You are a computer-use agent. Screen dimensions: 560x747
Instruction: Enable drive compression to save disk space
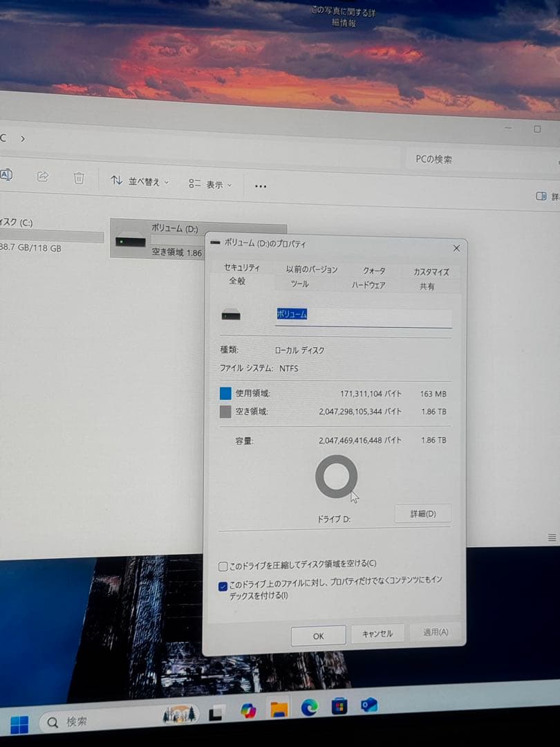tap(223, 566)
